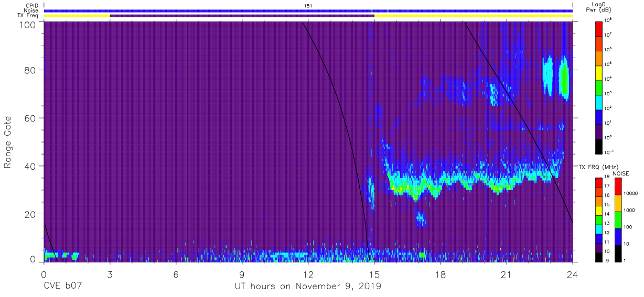Click the 40 tick on the Range Gate axis
Screen dimensions: 644x297
click(30, 166)
